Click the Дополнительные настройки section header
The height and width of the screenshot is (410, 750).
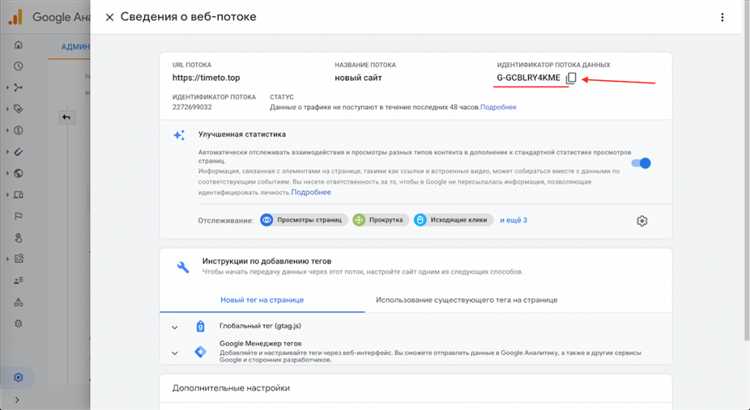[231, 388]
